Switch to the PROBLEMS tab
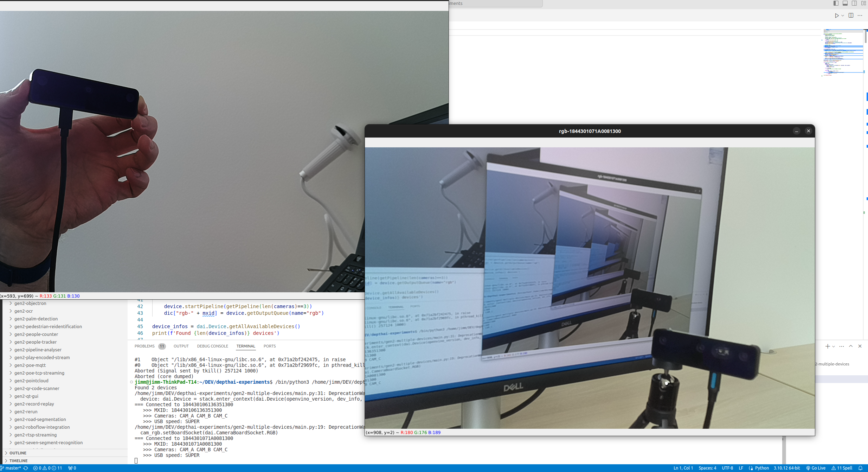868x472 pixels. coord(144,346)
